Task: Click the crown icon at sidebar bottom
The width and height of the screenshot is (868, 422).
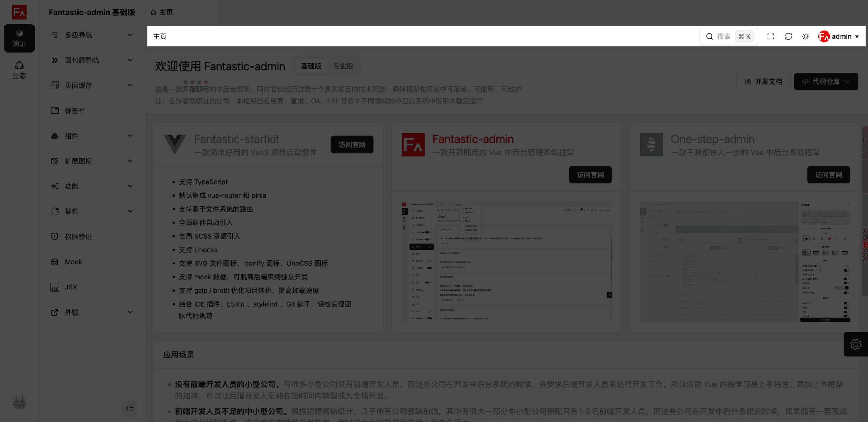Action: click(x=19, y=403)
